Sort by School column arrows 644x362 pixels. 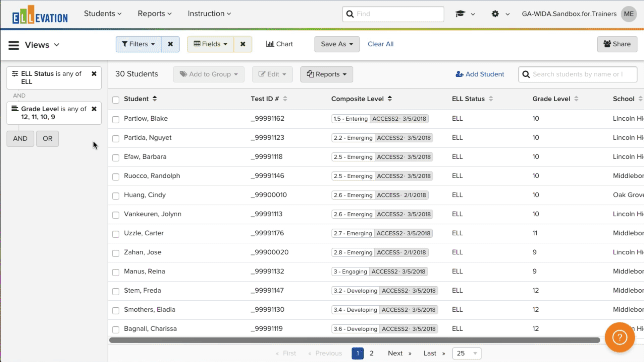[x=640, y=99]
